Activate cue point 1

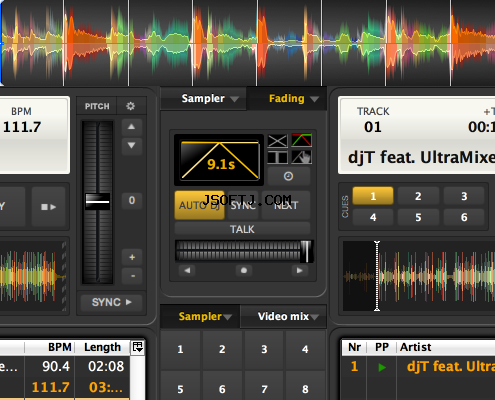(373, 196)
